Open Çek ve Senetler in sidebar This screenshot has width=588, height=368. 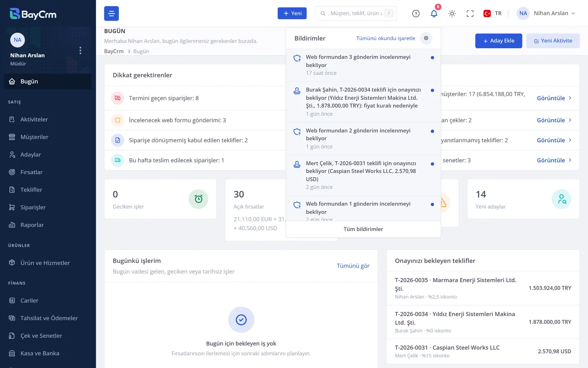[x=48, y=336]
